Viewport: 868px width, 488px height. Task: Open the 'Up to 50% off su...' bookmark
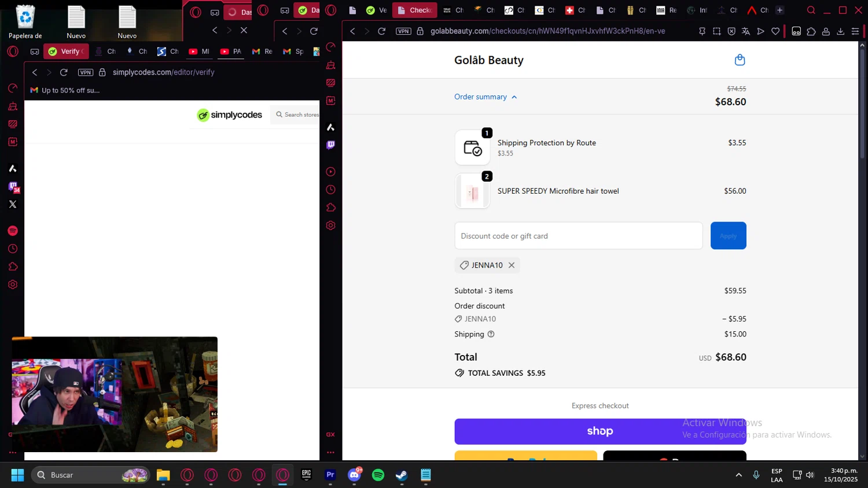(x=65, y=90)
